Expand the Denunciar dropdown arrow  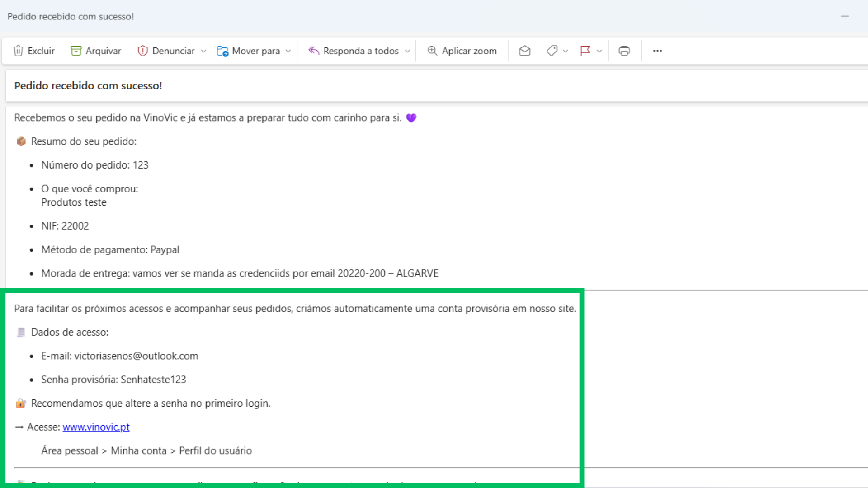click(x=203, y=51)
